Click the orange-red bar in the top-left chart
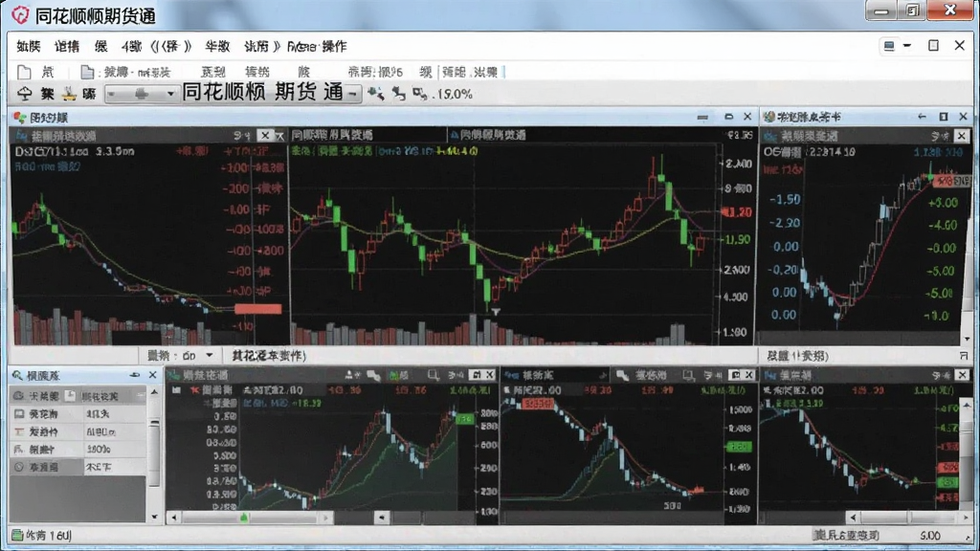The width and height of the screenshot is (980, 551). click(258, 309)
